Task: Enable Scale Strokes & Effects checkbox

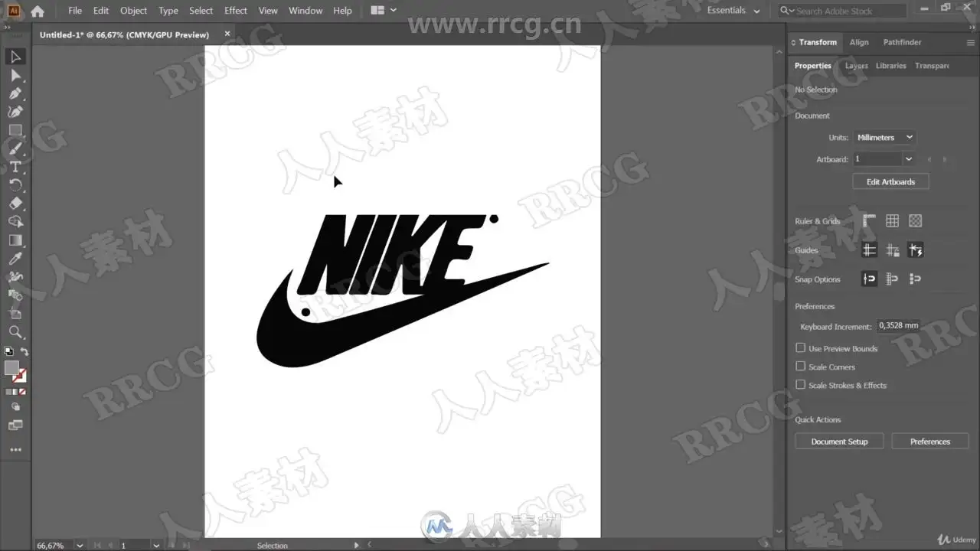Action: pos(800,385)
